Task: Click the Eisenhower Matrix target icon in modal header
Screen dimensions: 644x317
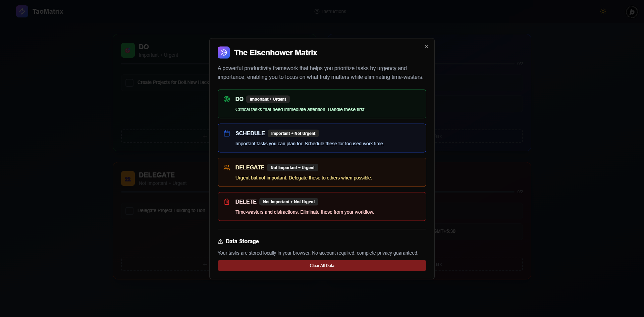Action: point(223,52)
